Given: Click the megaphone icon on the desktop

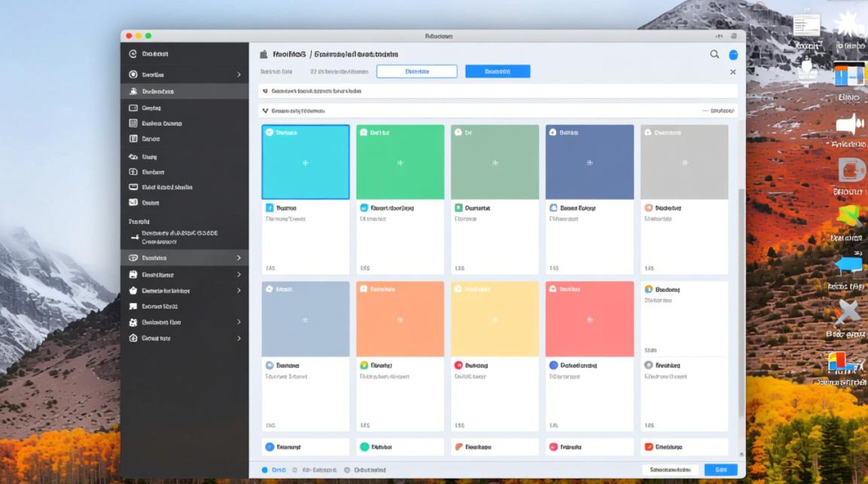Looking at the screenshot, I should tap(849, 124).
